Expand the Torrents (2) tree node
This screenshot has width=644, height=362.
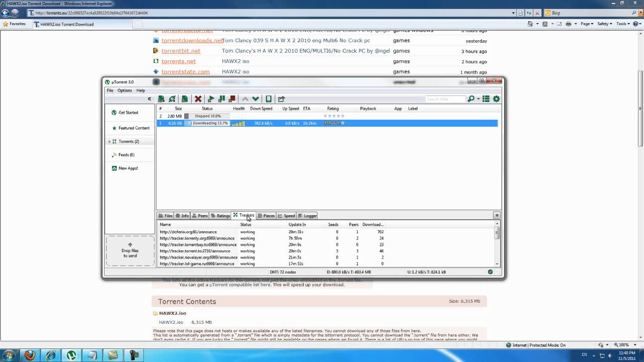[109, 142]
